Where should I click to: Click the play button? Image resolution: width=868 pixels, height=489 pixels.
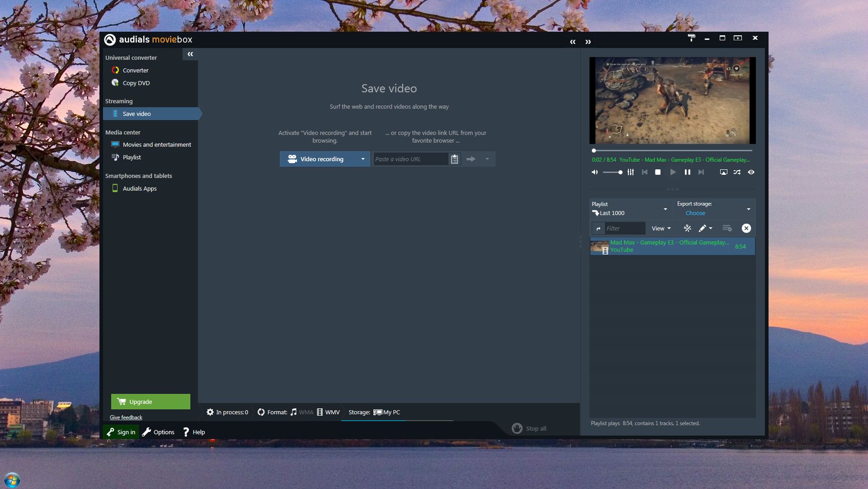673,172
